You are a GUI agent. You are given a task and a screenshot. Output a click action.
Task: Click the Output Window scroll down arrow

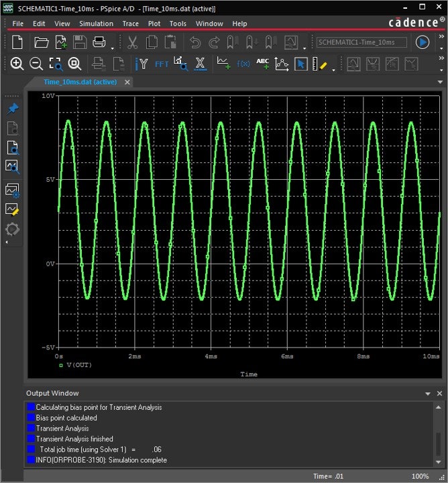click(439, 462)
